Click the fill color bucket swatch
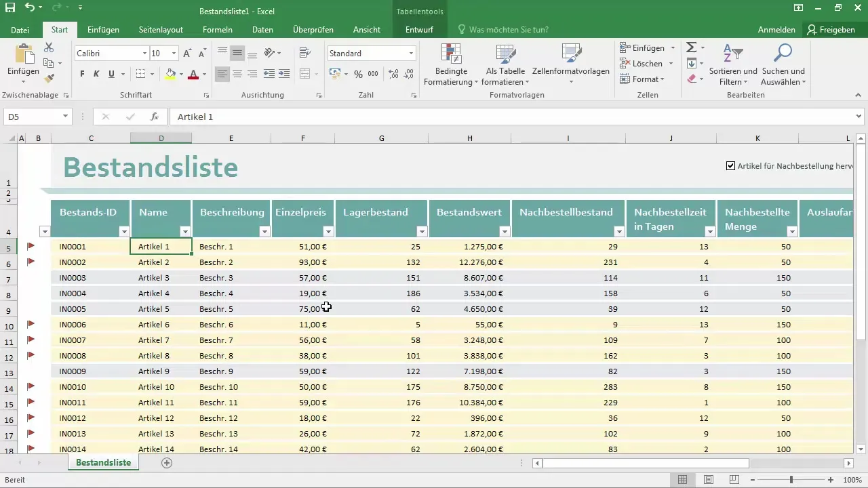Viewport: 868px width, 488px height. tap(170, 75)
